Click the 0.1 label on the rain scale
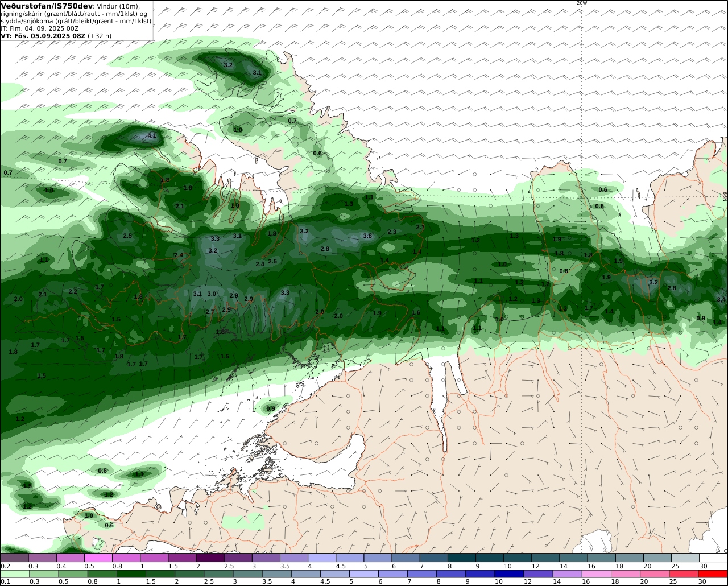This screenshot has width=728, height=586. point(5,581)
